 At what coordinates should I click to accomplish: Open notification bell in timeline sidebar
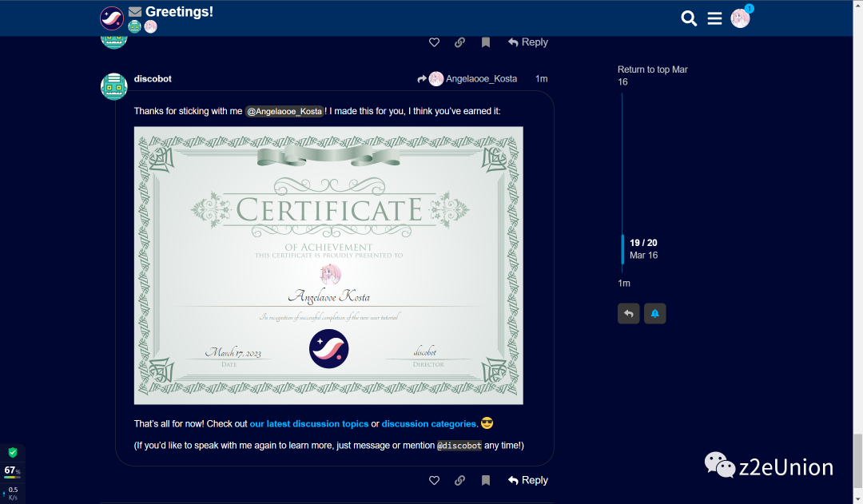coord(654,313)
